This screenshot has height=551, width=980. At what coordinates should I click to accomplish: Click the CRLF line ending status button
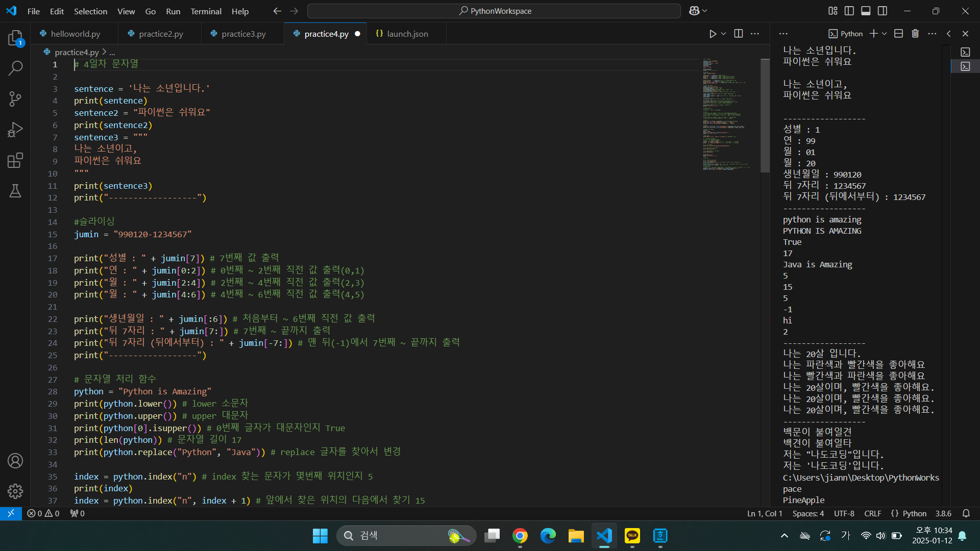pos(872,513)
